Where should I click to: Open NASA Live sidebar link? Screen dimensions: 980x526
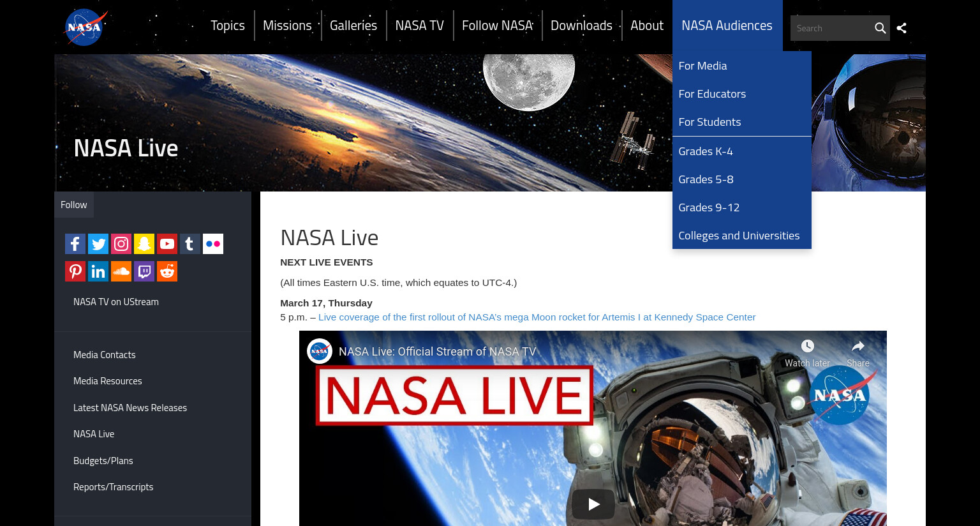[94, 434]
